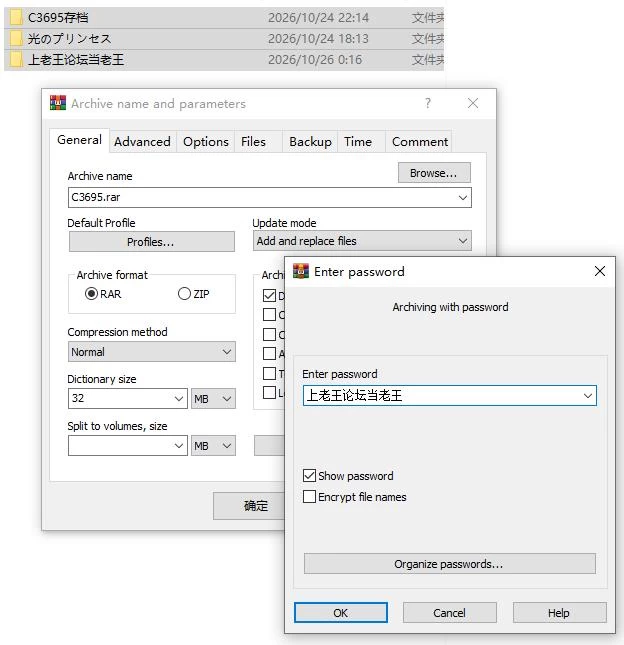Click the folder icon for 光のプリンセス
Screen dimensions: 624x645
(x=16, y=39)
